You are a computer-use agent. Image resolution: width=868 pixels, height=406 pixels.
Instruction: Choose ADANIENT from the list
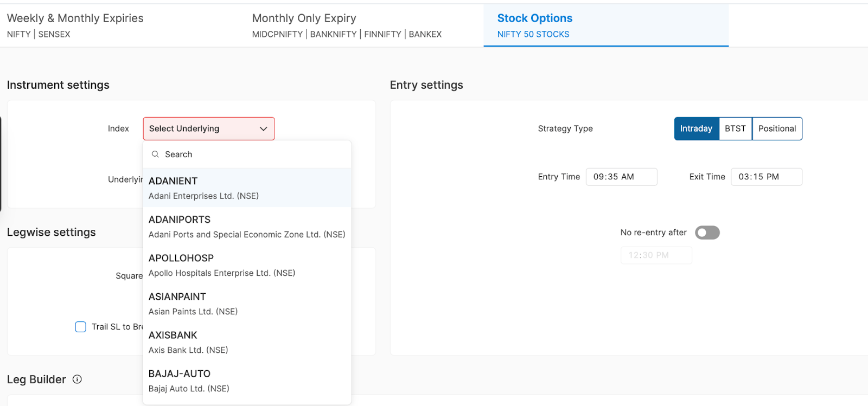(x=247, y=188)
